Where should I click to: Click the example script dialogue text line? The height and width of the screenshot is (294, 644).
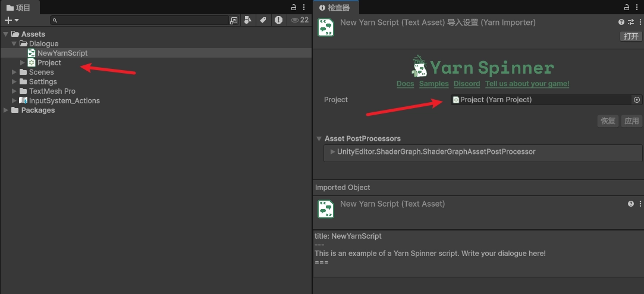[430, 254]
